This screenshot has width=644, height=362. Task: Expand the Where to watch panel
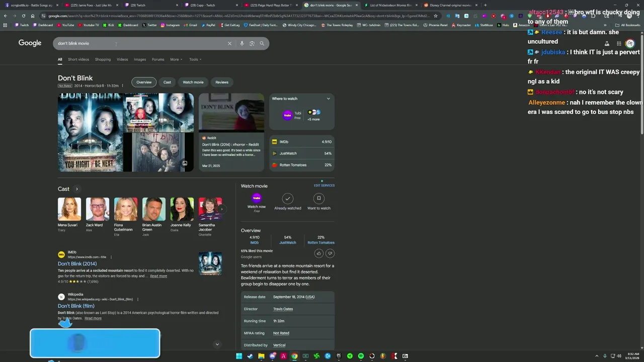coord(328,99)
